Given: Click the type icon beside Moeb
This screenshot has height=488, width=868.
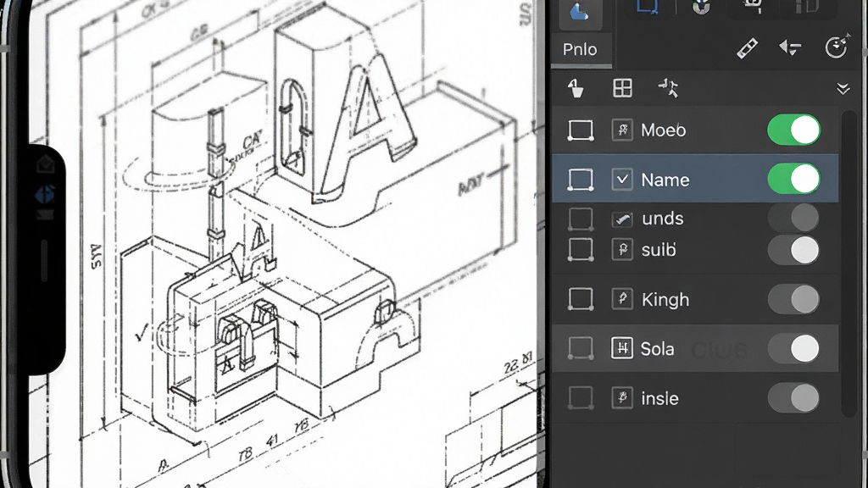Looking at the screenshot, I should (x=622, y=130).
